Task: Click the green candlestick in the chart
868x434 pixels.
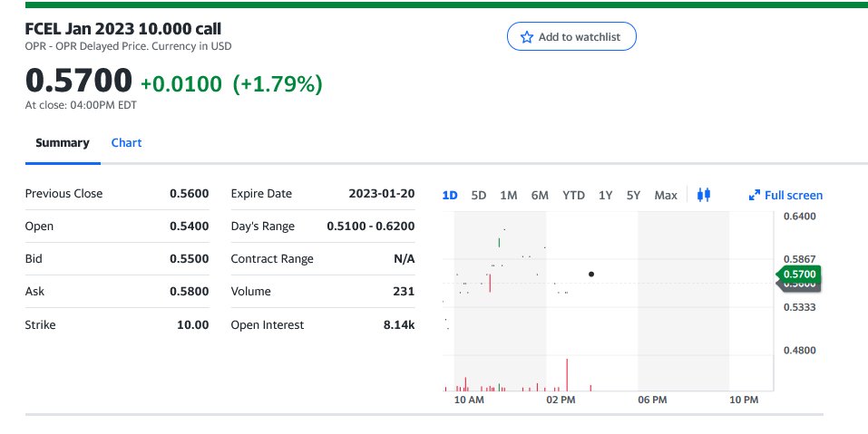Action: click(500, 242)
